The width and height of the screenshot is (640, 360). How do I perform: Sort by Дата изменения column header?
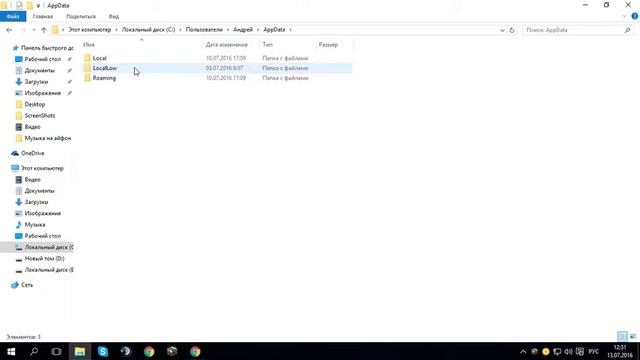point(227,45)
